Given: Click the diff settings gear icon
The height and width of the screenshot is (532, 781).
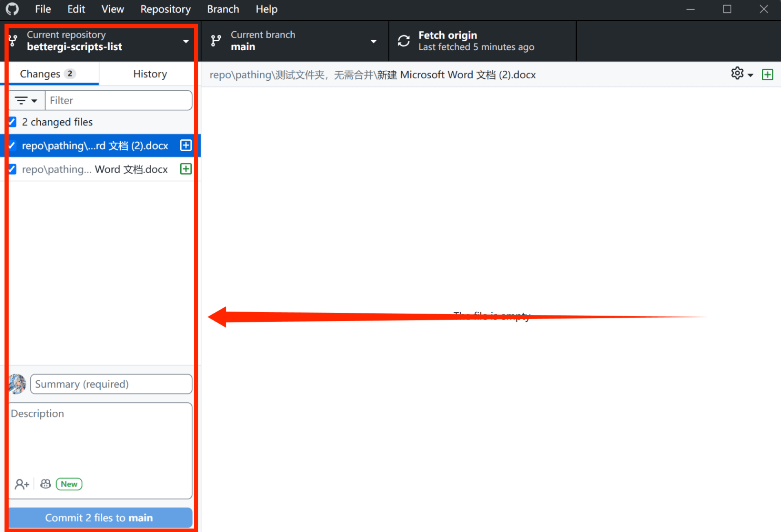Looking at the screenshot, I should tap(737, 74).
